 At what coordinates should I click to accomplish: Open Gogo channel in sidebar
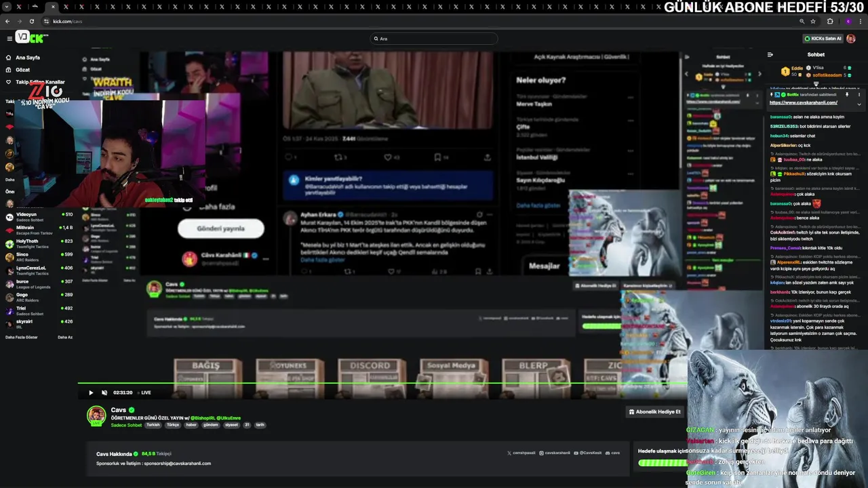(39, 296)
